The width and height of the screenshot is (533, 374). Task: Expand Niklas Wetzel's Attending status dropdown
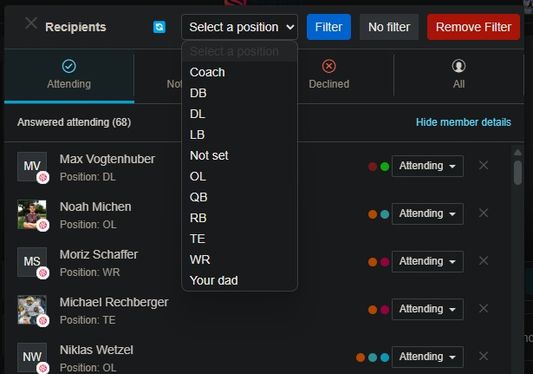428,357
